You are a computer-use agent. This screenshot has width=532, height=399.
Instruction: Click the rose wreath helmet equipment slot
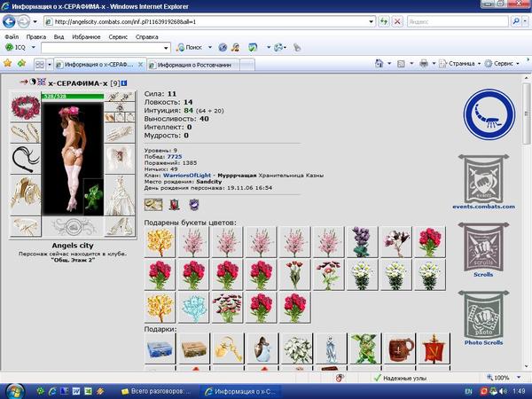tap(26, 107)
